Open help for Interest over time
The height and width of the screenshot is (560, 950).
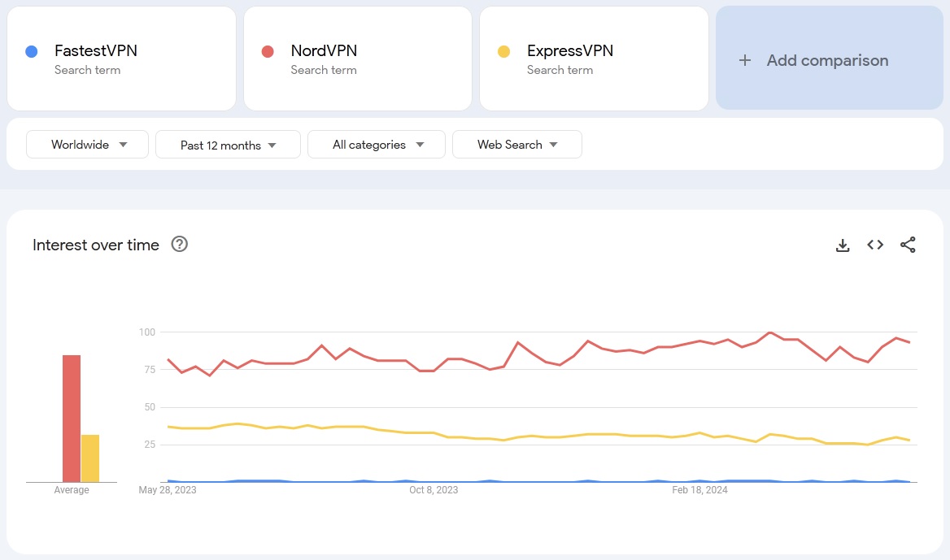coord(179,244)
